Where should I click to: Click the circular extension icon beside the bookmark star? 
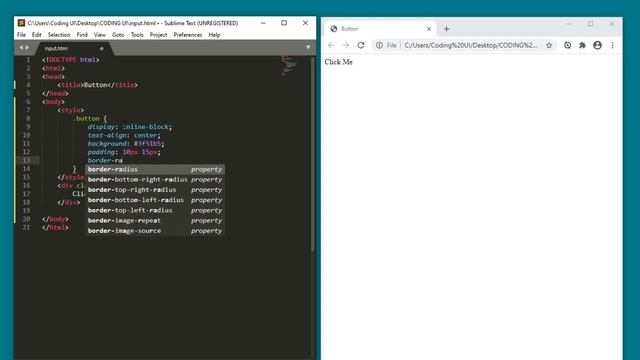[567, 45]
